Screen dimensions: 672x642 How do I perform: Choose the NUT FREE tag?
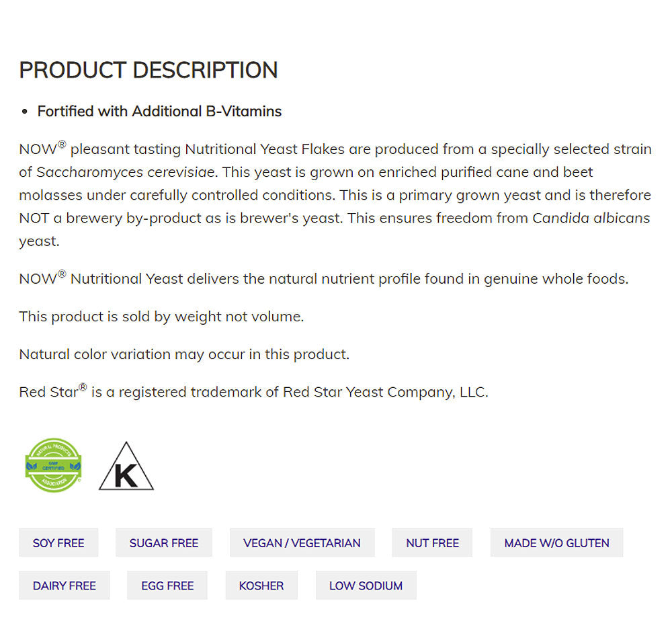click(432, 543)
